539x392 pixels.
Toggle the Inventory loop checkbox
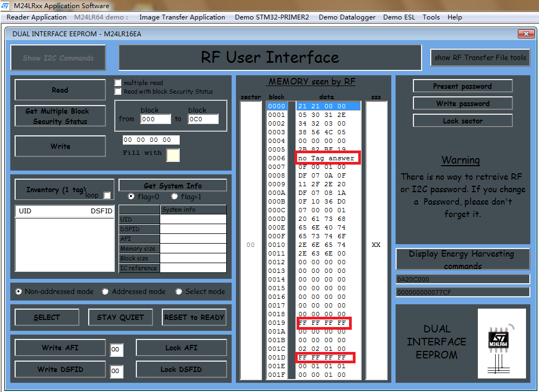click(x=107, y=195)
